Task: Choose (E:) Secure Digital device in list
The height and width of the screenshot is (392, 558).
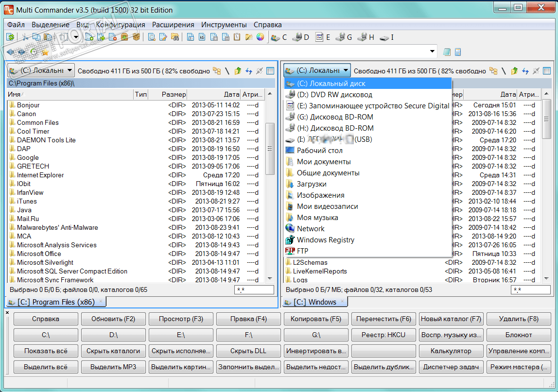Action: tap(368, 105)
